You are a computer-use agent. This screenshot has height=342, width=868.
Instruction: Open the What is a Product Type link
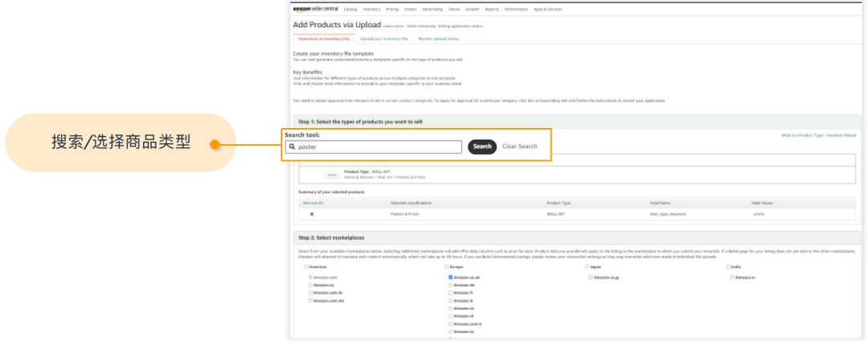click(x=802, y=135)
